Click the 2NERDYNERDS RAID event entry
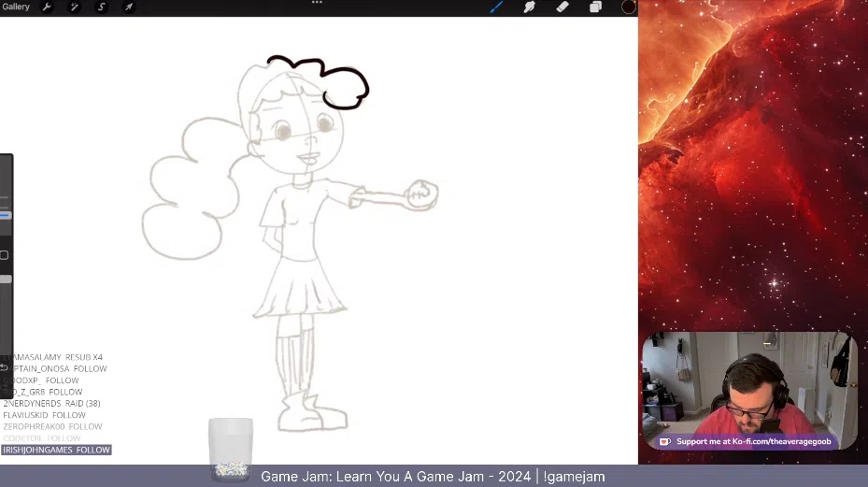 click(51, 404)
